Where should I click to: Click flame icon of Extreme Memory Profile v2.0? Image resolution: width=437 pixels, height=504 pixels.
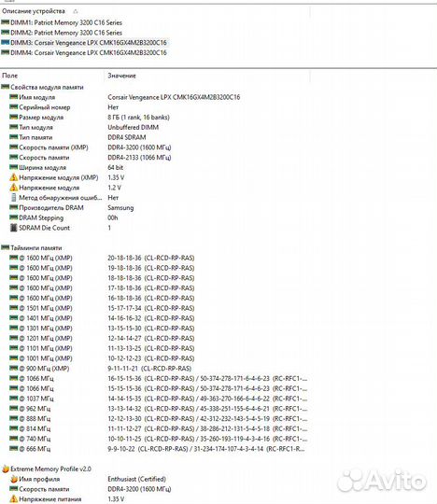pyautogui.click(x=6, y=469)
